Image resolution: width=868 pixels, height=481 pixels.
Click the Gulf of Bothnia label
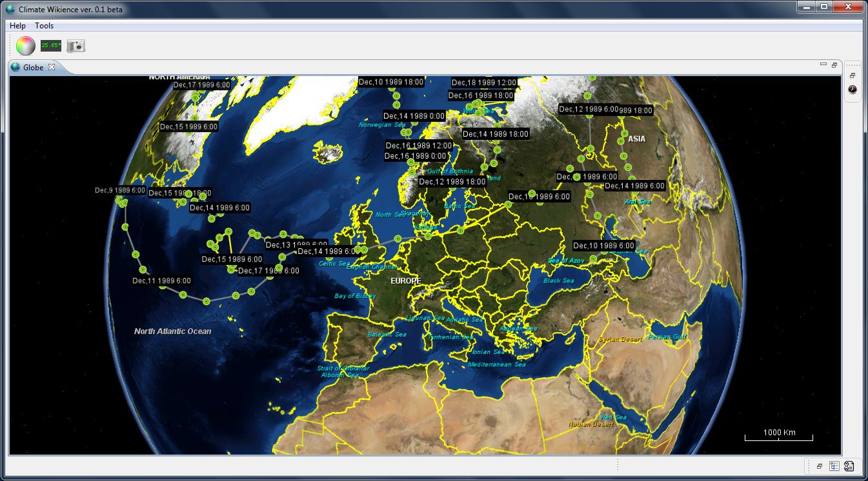450,172
